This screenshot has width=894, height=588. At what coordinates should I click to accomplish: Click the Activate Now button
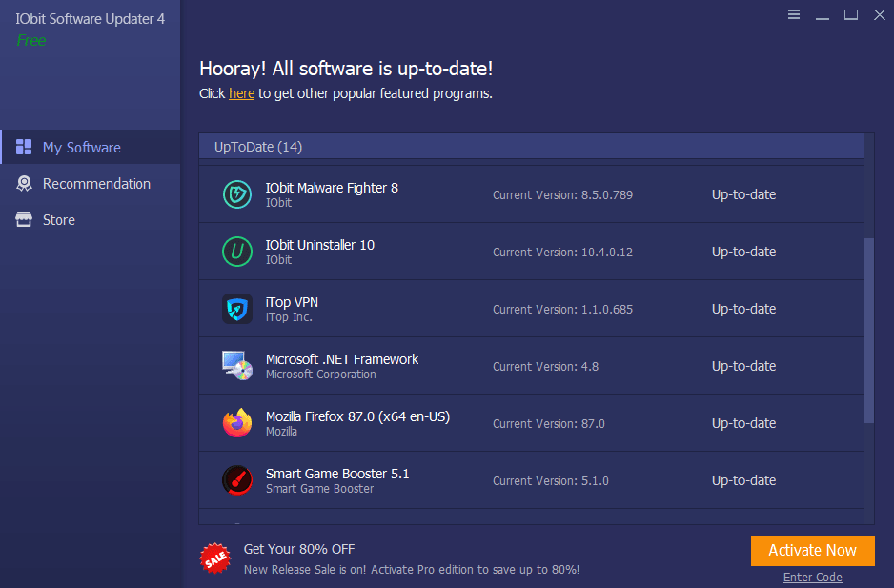[812, 550]
